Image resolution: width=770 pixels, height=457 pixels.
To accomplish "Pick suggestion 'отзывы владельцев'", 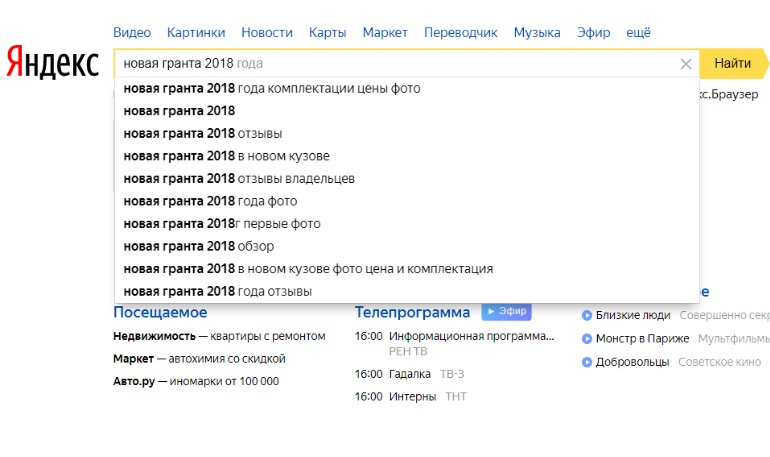I will [407, 179].
